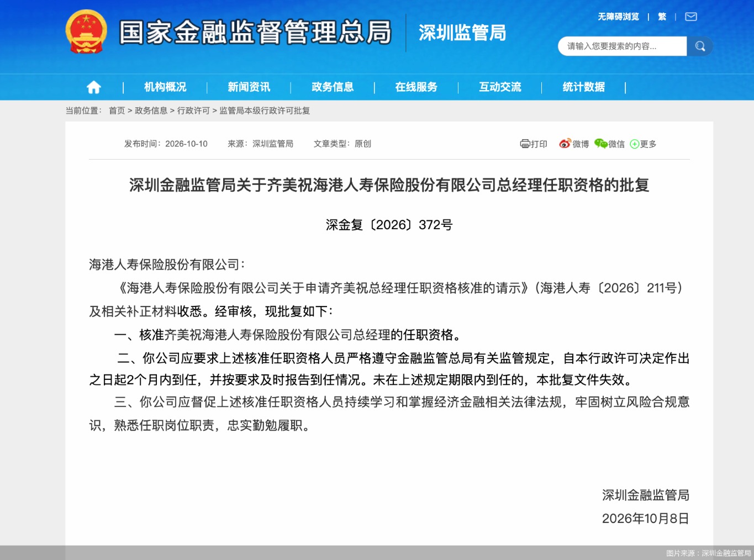Open the 互动交流 menu
Image resolution: width=754 pixels, height=560 pixels.
pyautogui.click(x=500, y=87)
